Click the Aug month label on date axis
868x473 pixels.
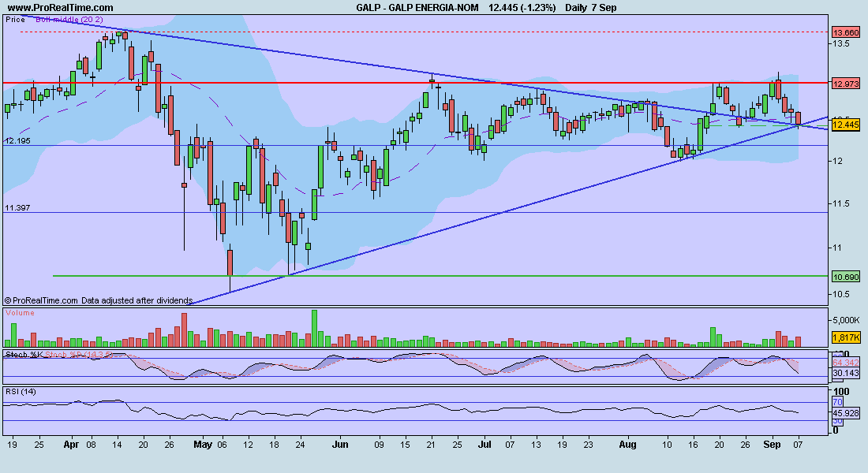point(628,445)
